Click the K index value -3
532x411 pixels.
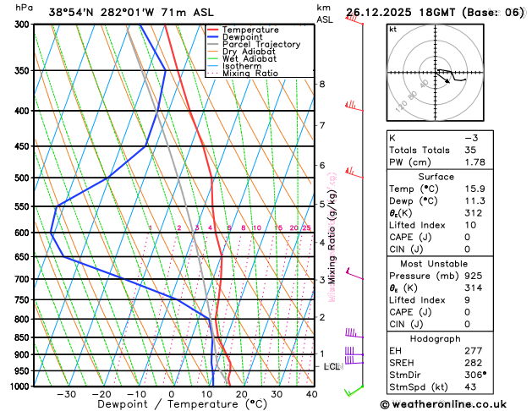pos(471,138)
